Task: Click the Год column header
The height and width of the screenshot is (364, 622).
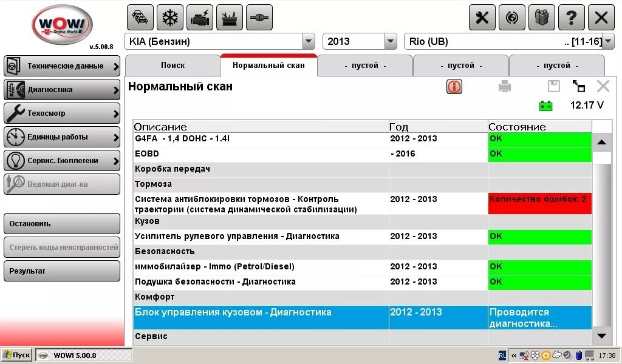Action: click(x=438, y=127)
